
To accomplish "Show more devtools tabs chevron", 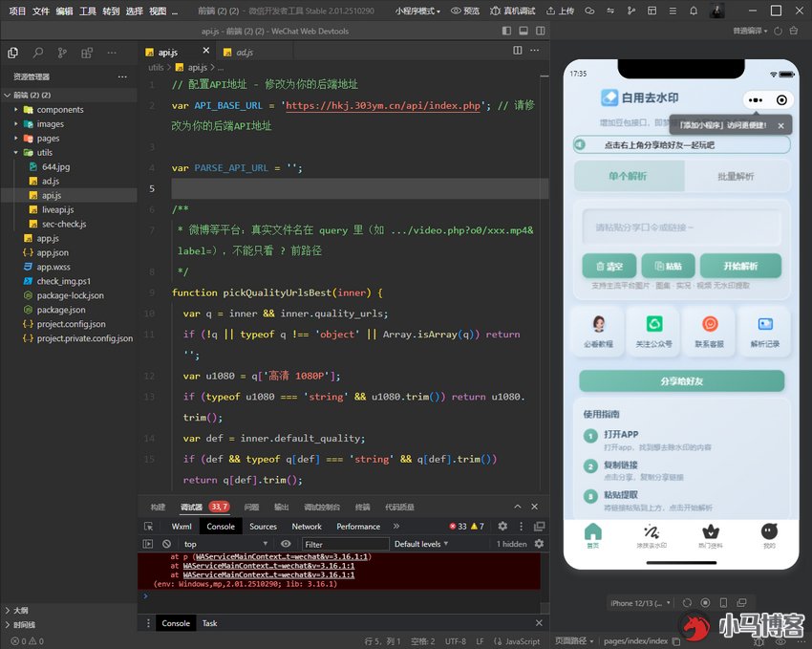I will [396, 527].
